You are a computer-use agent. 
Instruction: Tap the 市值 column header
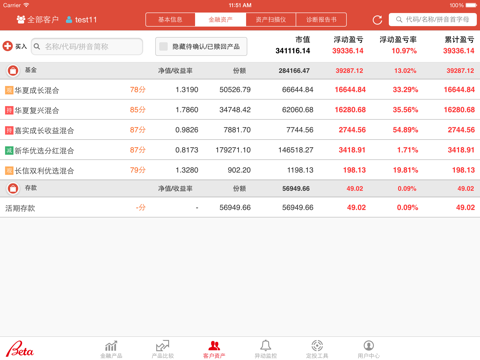(x=303, y=40)
